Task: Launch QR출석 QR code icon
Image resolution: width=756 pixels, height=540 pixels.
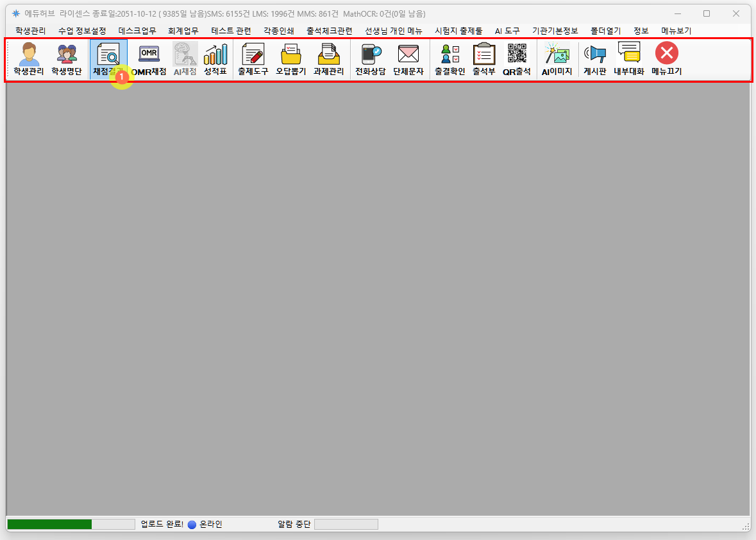Action: pos(517,59)
